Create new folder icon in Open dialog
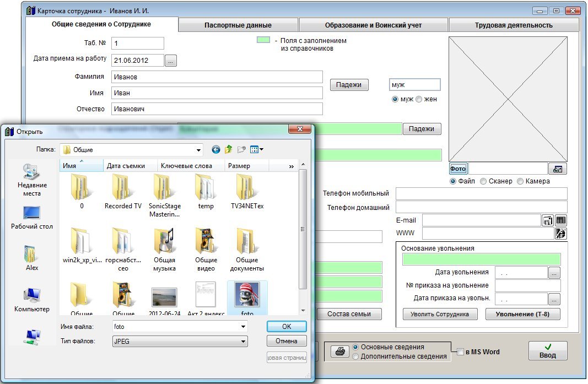Viewport: 588px width, 384px height. tap(241, 149)
